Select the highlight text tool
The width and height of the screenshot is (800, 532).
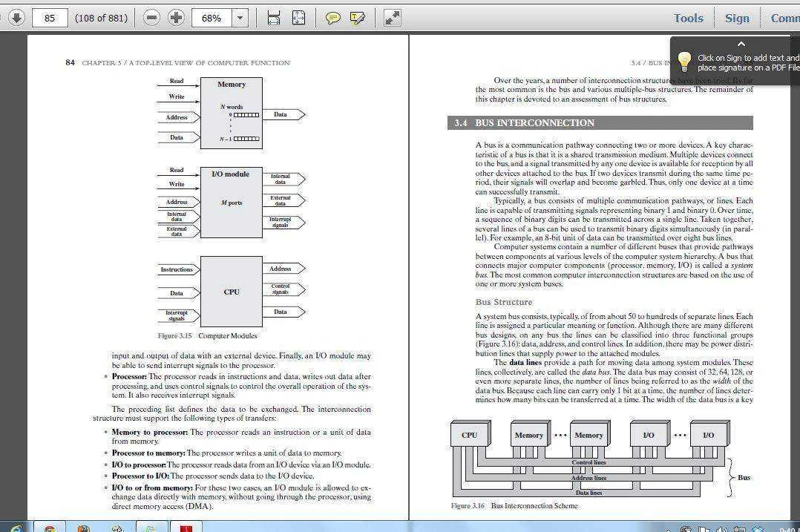(358, 19)
